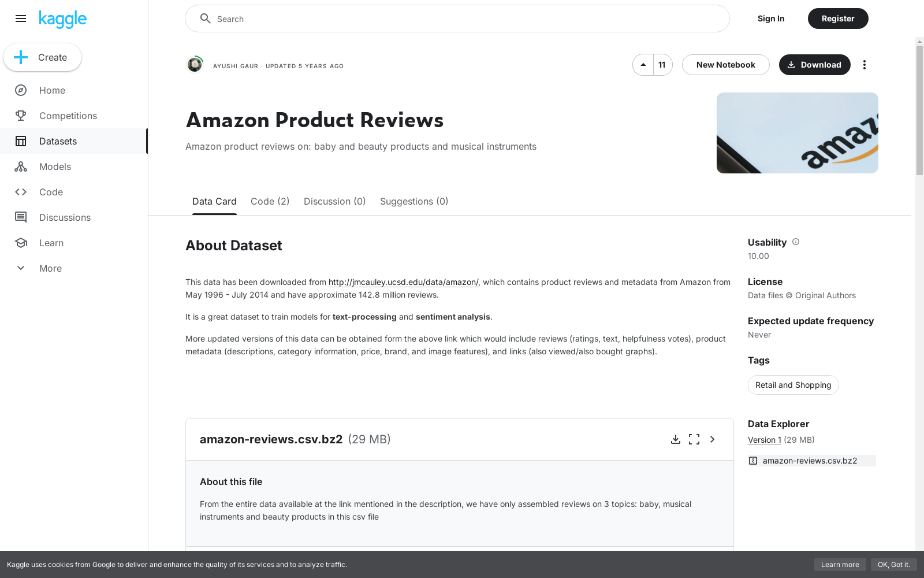Screen dimensions: 924x578
Task: Follow the jmcauley.ucsd.edu data link
Action: pyautogui.click(x=403, y=282)
